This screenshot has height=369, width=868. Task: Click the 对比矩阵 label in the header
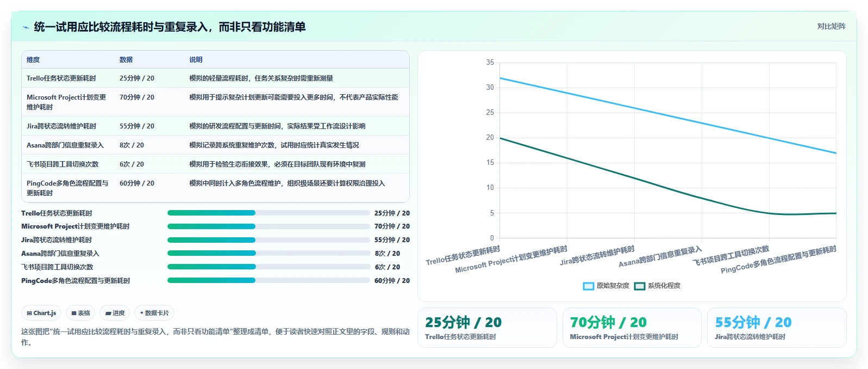pos(831,26)
